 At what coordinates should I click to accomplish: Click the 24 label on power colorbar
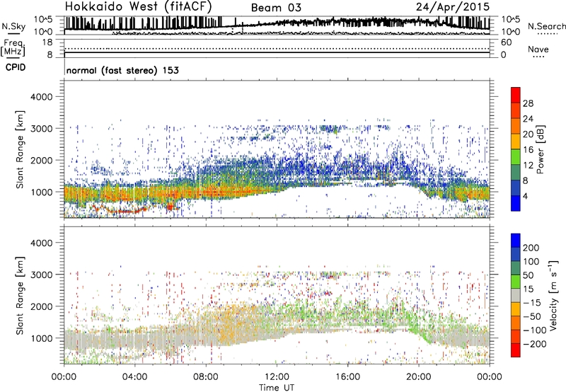click(528, 119)
